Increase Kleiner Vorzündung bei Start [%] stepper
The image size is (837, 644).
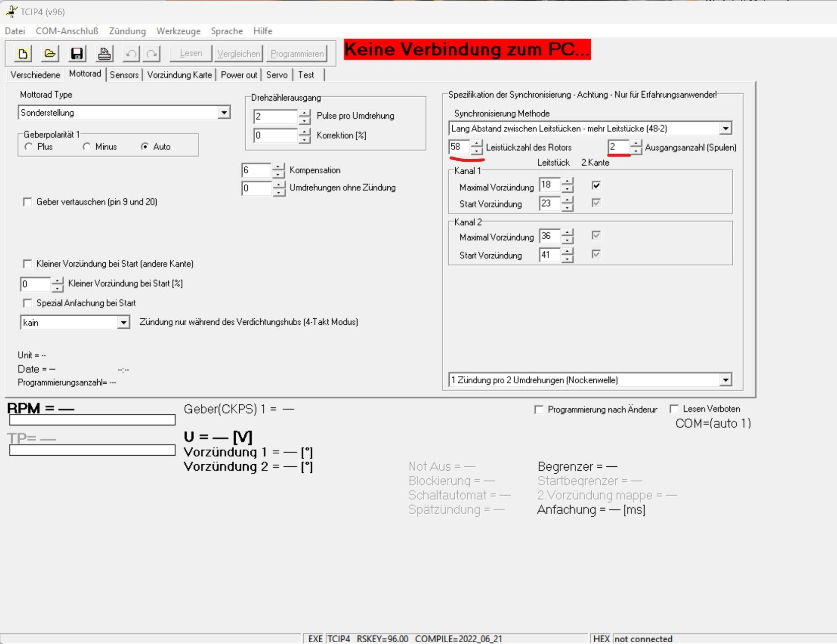click(57, 280)
